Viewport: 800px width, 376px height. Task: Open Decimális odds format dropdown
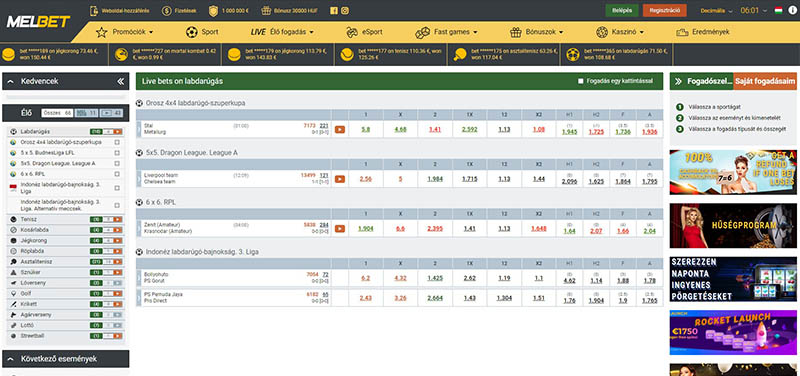point(716,11)
